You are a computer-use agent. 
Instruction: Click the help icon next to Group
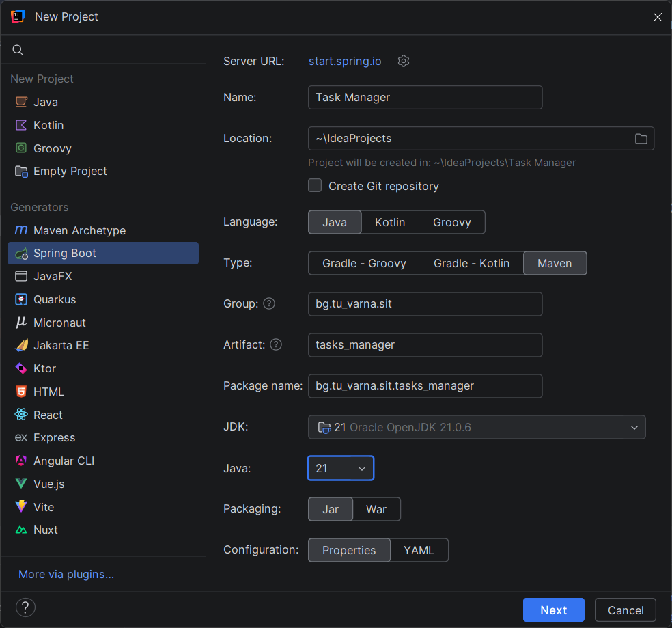point(269,303)
